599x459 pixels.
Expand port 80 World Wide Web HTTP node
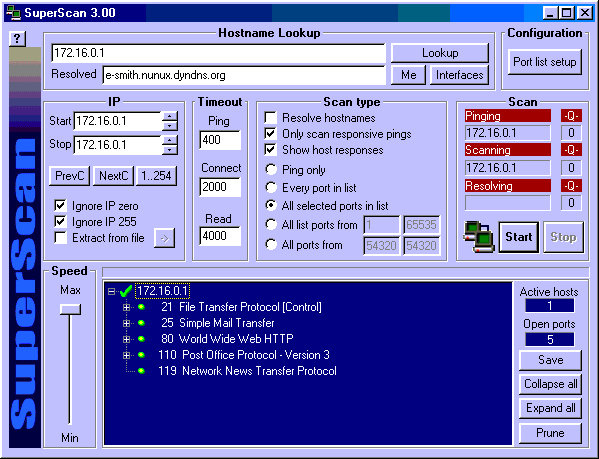tap(126, 339)
